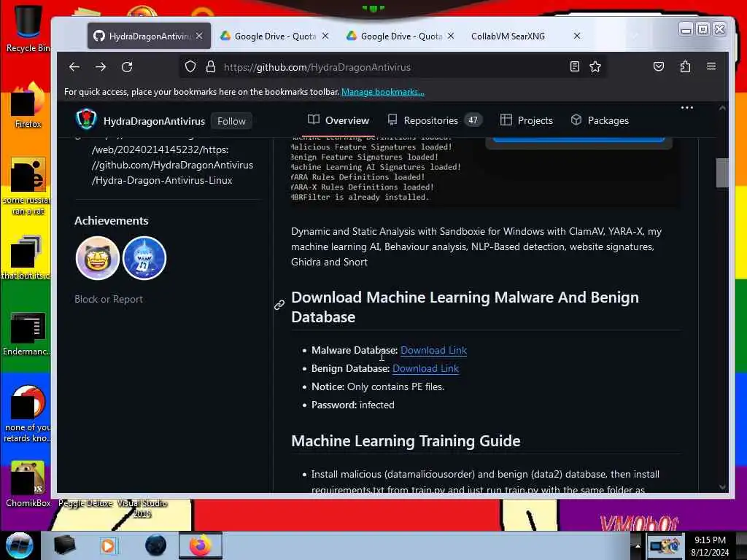Show hidden system tray icons
This screenshot has width=747, height=560.
637,545
